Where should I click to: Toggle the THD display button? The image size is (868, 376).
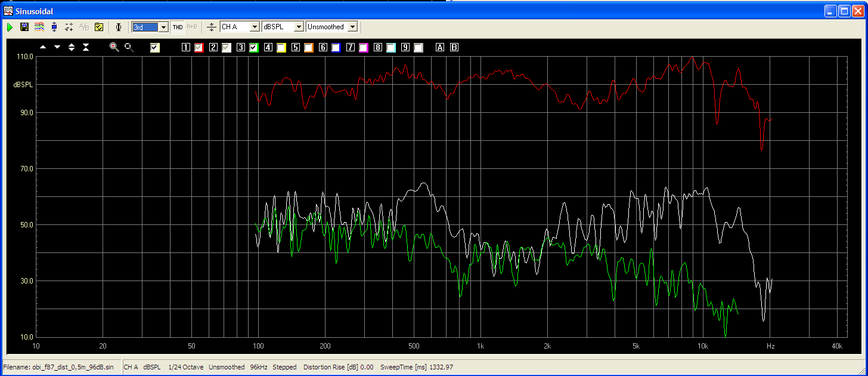[178, 27]
